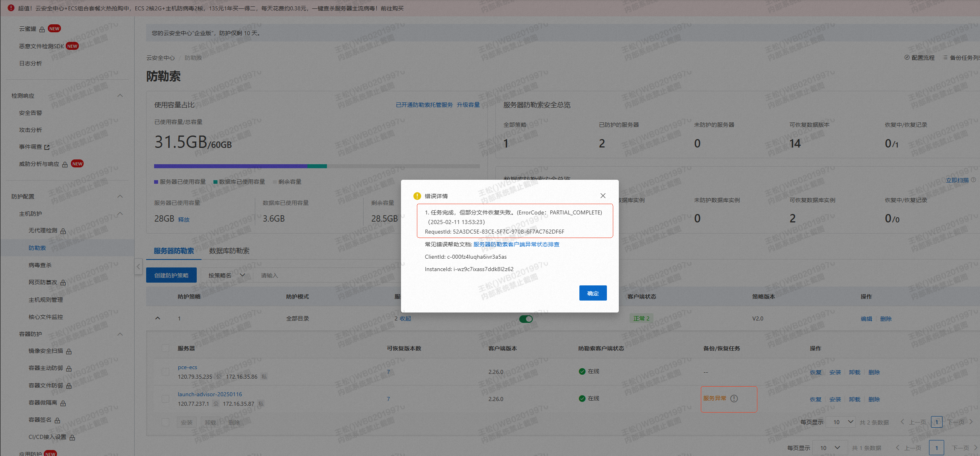The width and height of the screenshot is (980, 456).
Task: Collapse the 检测响应 sidebar section
Action: (120, 96)
